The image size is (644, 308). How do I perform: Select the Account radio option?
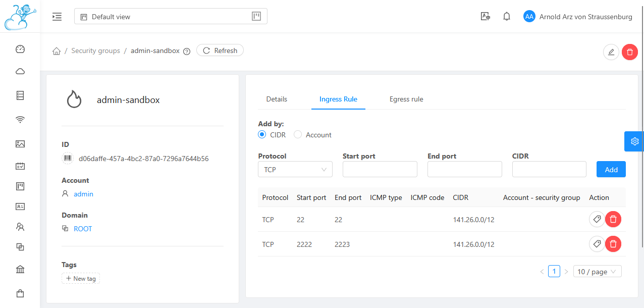tap(298, 135)
